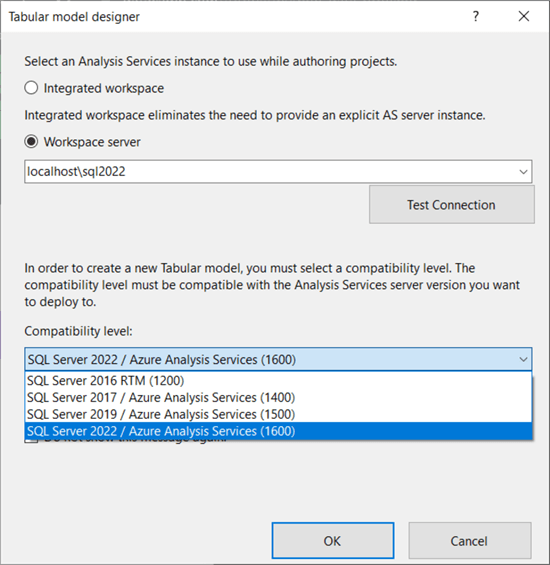The height and width of the screenshot is (565, 550).
Task: Open the help question mark icon
Action: click(x=476, y=16)
